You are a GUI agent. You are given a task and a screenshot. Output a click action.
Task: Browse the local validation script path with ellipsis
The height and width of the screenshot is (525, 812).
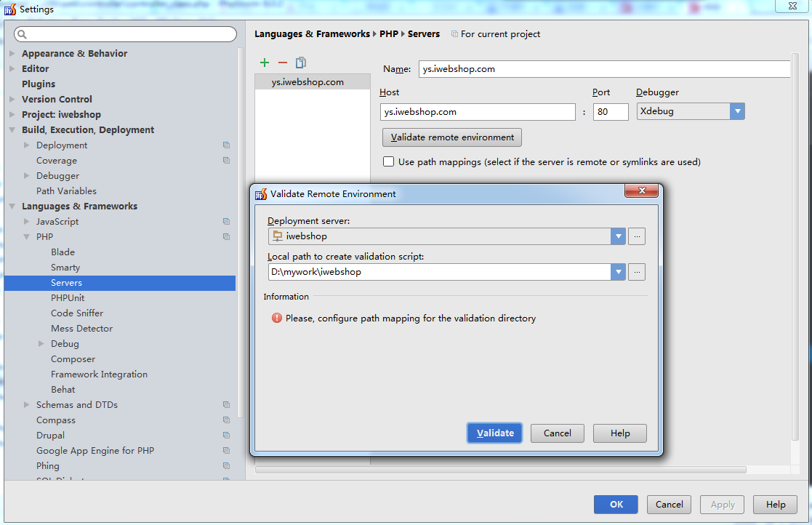coord(637,271)
